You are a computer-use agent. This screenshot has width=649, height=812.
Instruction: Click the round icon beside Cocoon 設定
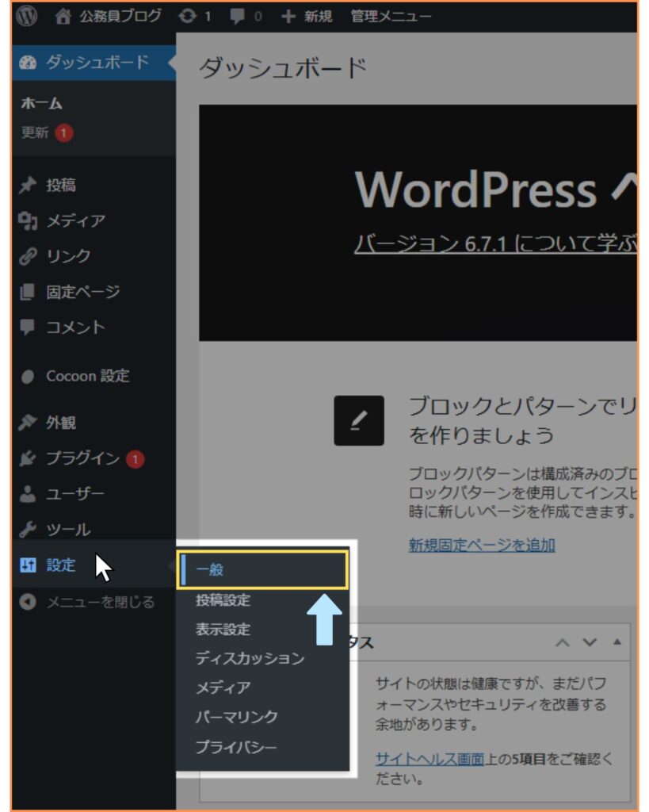tap(28, 376)
